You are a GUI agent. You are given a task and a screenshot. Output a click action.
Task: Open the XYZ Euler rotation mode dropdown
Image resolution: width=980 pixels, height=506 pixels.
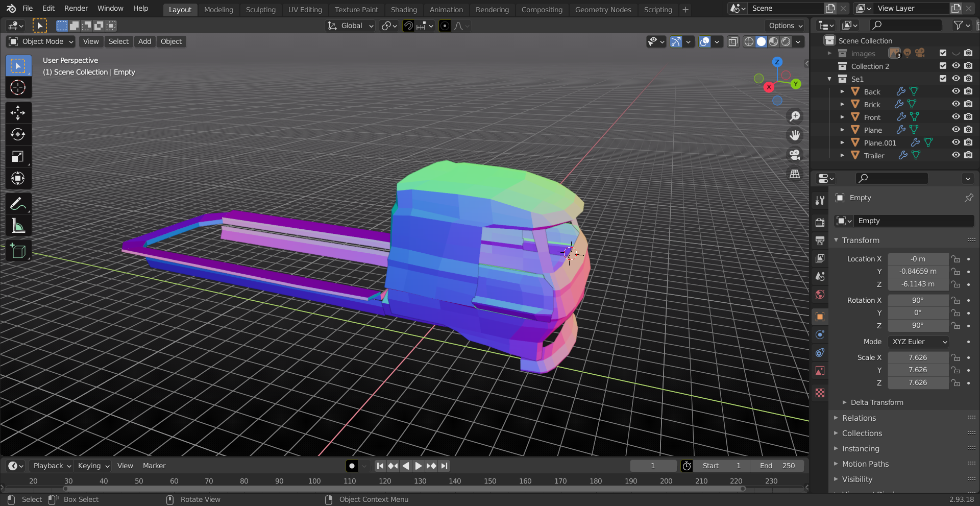point(918,342)
